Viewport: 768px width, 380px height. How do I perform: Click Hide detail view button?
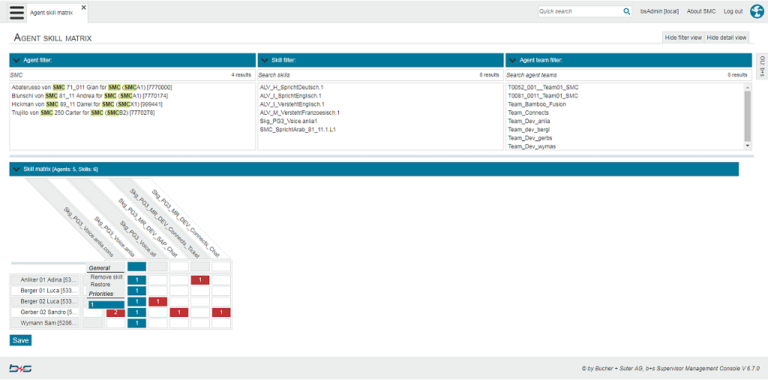click(x=726, y=38)
